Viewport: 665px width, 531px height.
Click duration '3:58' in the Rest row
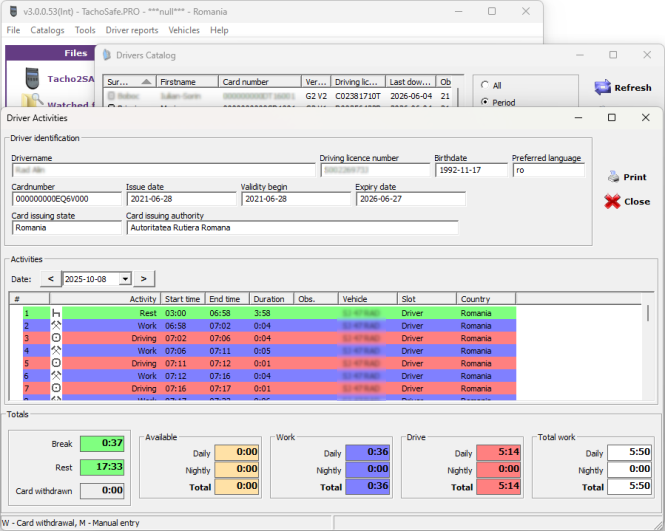(262, 313)
